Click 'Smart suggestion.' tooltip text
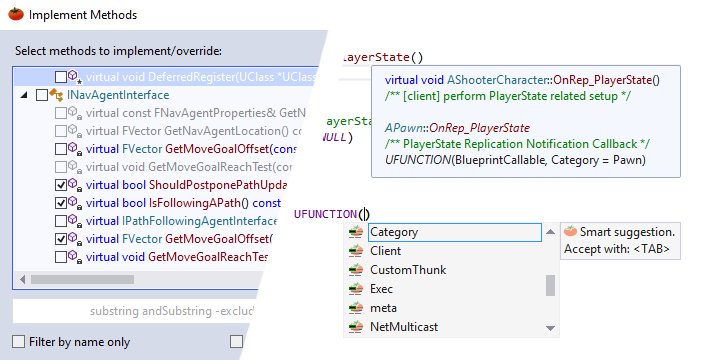 (x=627, y=232)
